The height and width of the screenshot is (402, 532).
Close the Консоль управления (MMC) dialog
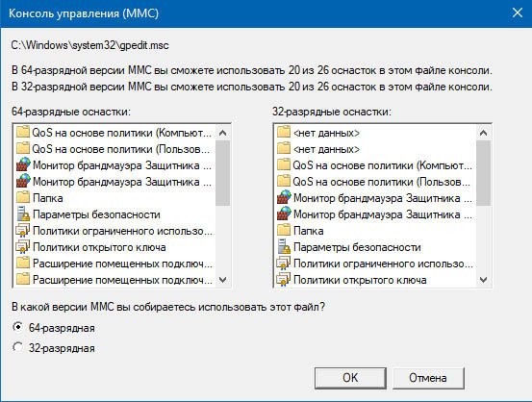point(517,13)
